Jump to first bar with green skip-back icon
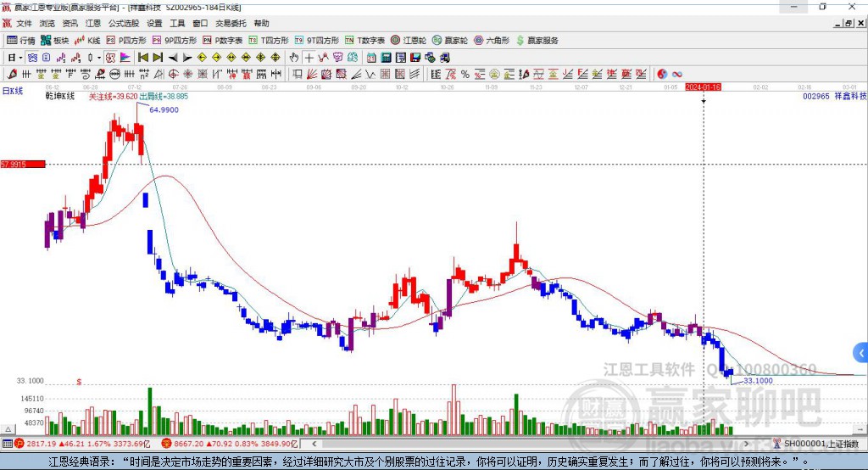 tap(142, 57)
